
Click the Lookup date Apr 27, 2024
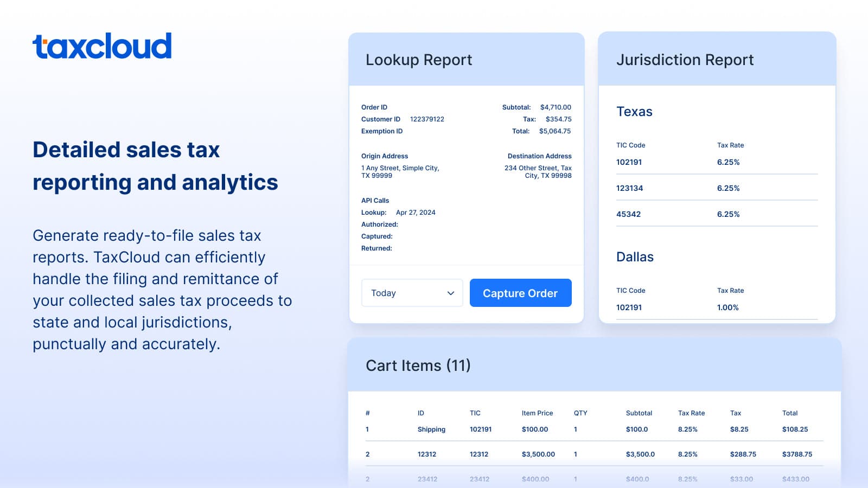416,213
